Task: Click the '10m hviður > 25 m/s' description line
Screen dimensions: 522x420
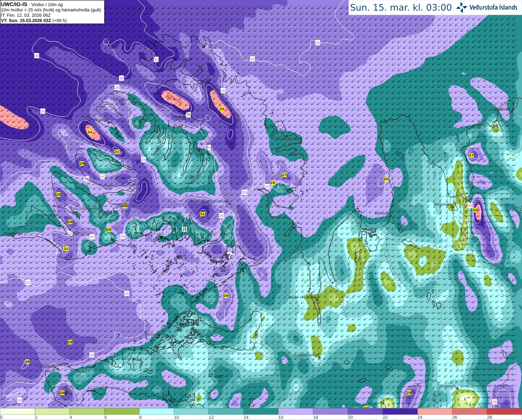Action: 51,10
